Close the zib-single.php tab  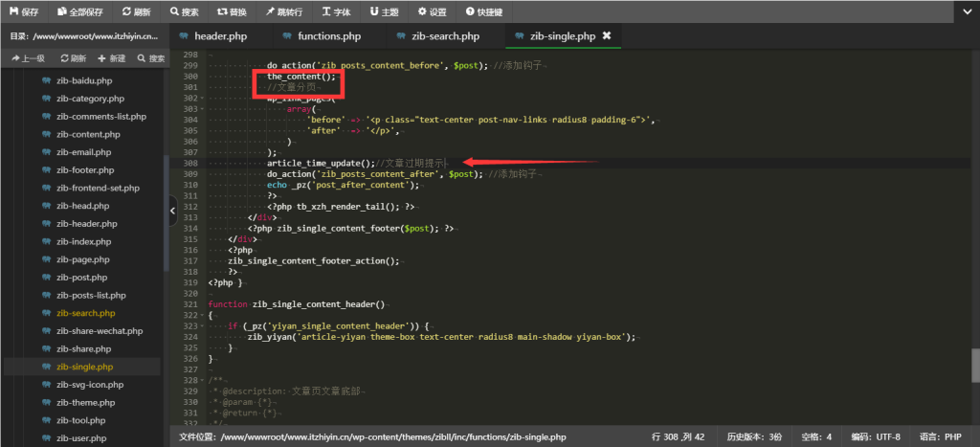[x=606, y=36]
